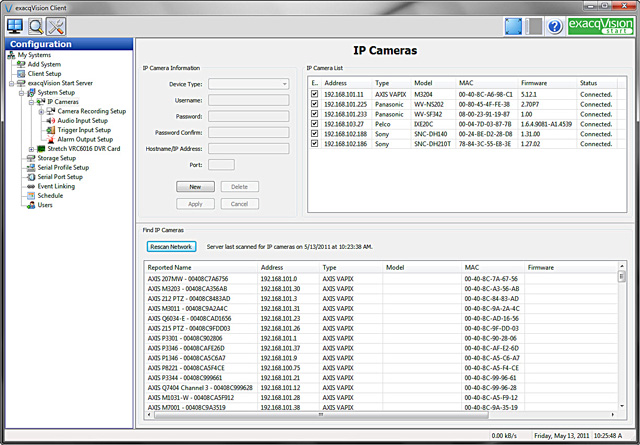Click the Hostname/IP Address input field
The width and height of the screenshot is (640, 445).
tap(249, 148)
